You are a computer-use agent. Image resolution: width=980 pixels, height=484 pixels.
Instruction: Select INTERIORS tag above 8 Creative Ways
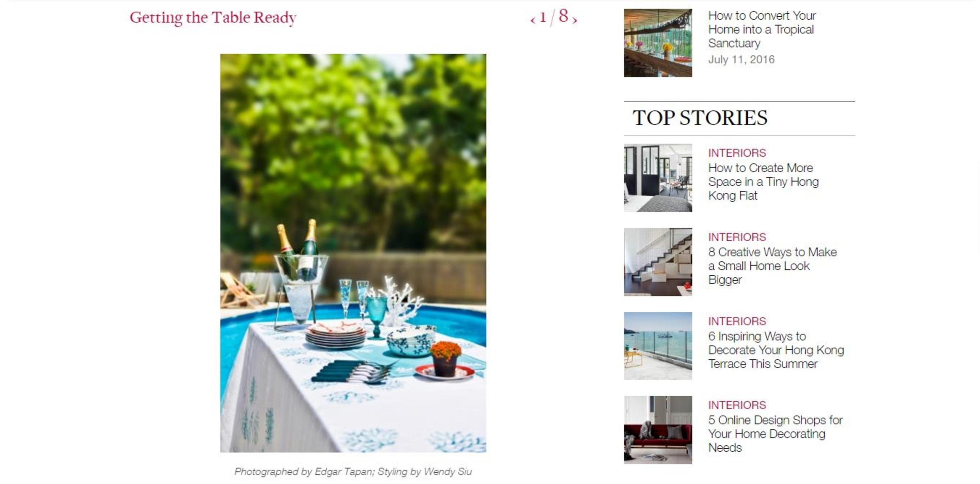click(737, 237)
